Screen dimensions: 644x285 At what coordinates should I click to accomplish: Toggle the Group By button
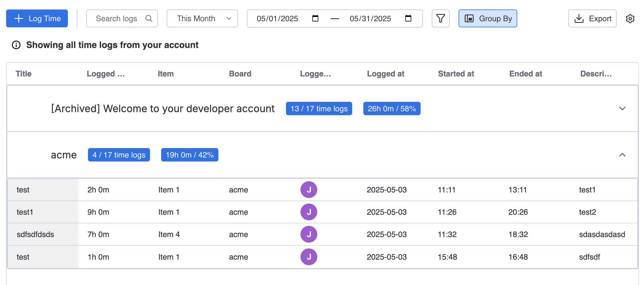tap(488, 18)
